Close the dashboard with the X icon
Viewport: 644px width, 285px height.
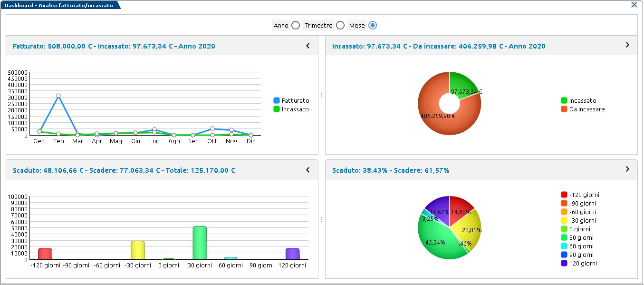(634, 5)
